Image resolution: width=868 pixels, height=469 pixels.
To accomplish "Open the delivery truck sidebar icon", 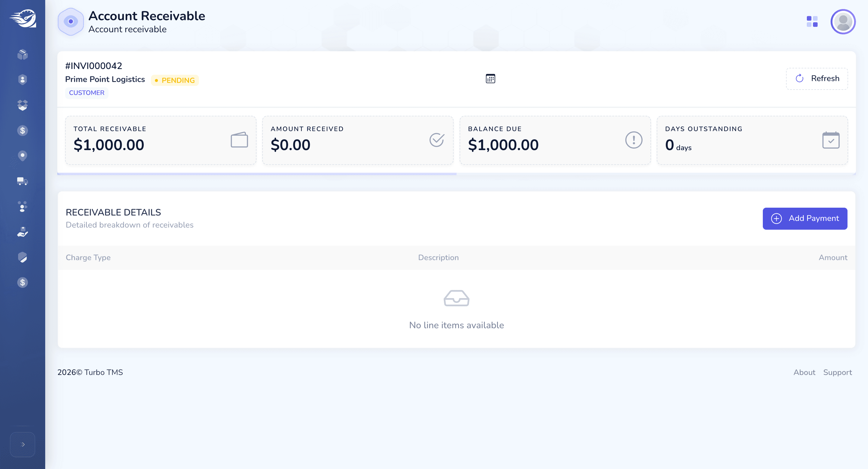I will 23,181.
